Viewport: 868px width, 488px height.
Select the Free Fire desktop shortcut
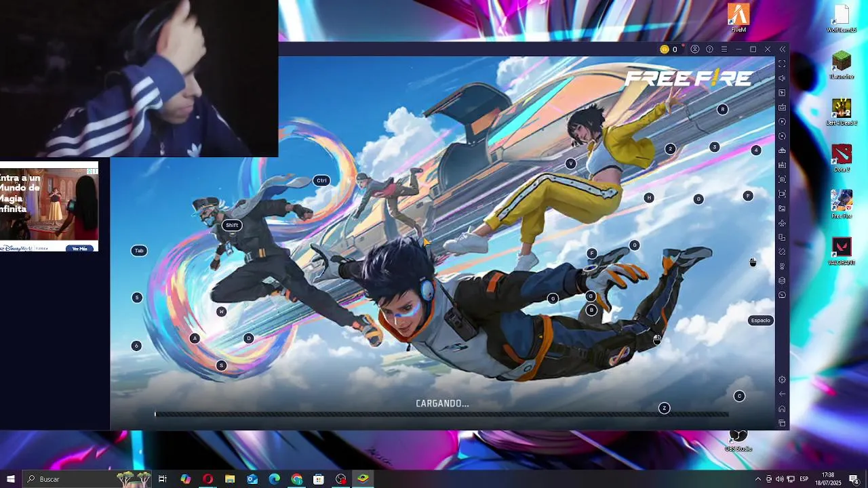point(842,205)
